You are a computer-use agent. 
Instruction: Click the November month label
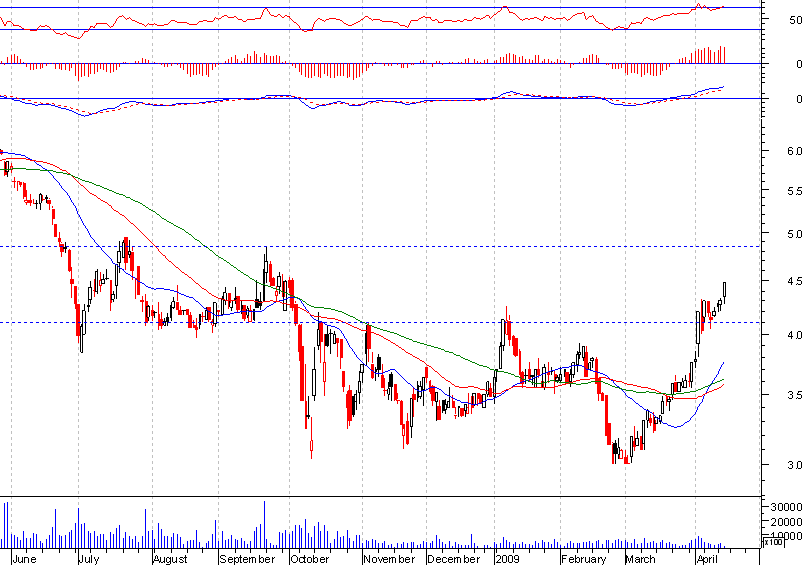pyautogui.click(x=389, y=559)
